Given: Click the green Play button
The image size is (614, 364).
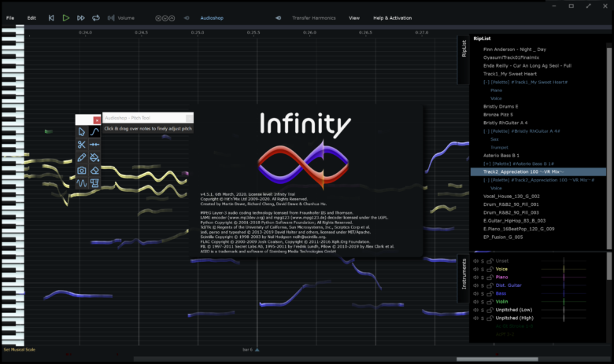Looking at the screenshot, I should [66, 18].
